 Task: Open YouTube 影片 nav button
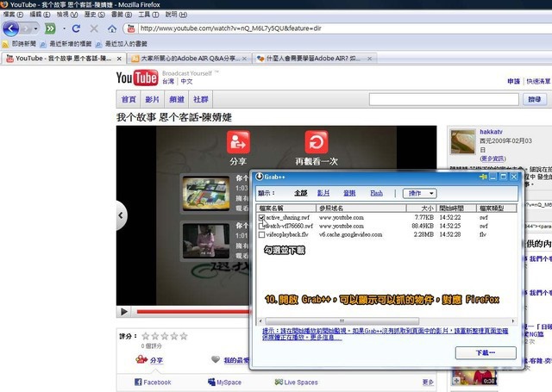pos(152,99)
